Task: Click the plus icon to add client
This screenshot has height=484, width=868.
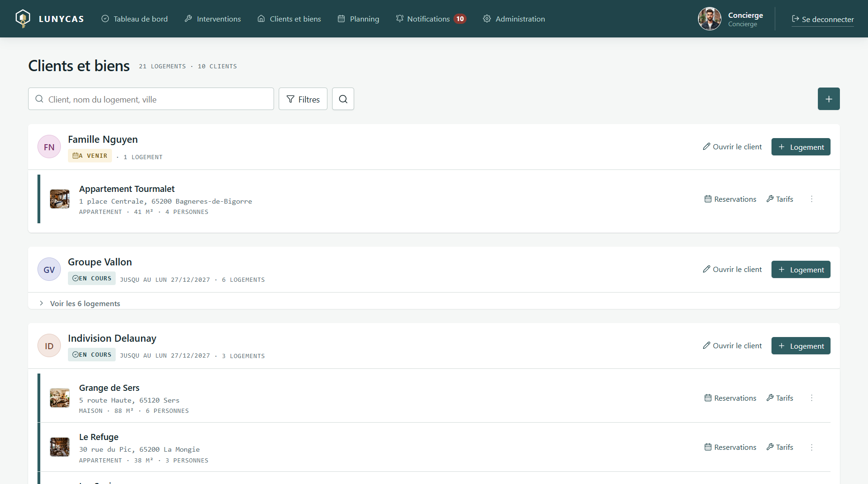Action: (829, 99)
